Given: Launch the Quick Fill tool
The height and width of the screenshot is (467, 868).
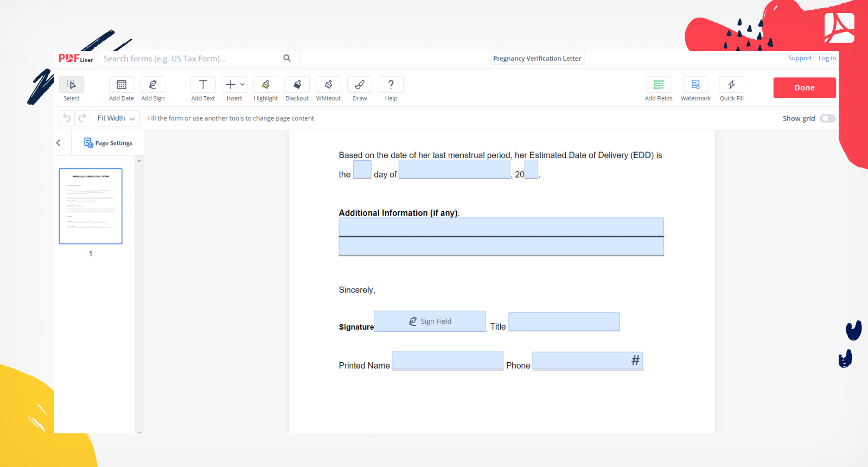Looking at the screenshot, I should [x=731, y=89].
